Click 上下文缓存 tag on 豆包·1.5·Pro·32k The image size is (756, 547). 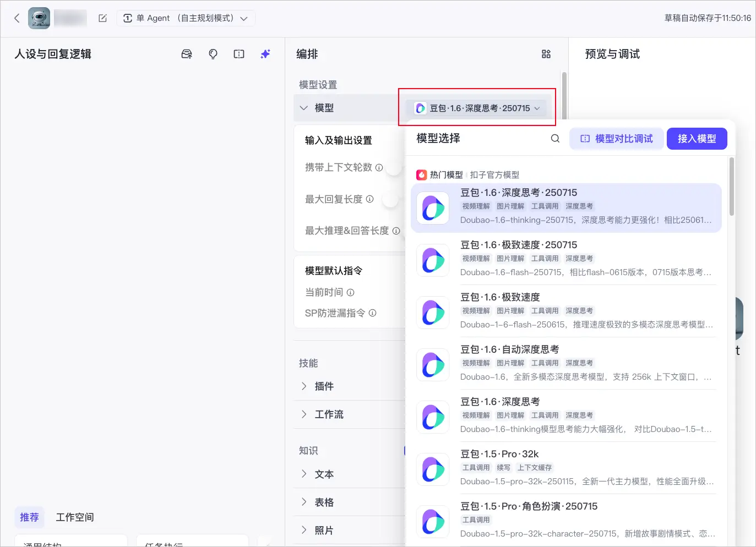coord(535,468)
